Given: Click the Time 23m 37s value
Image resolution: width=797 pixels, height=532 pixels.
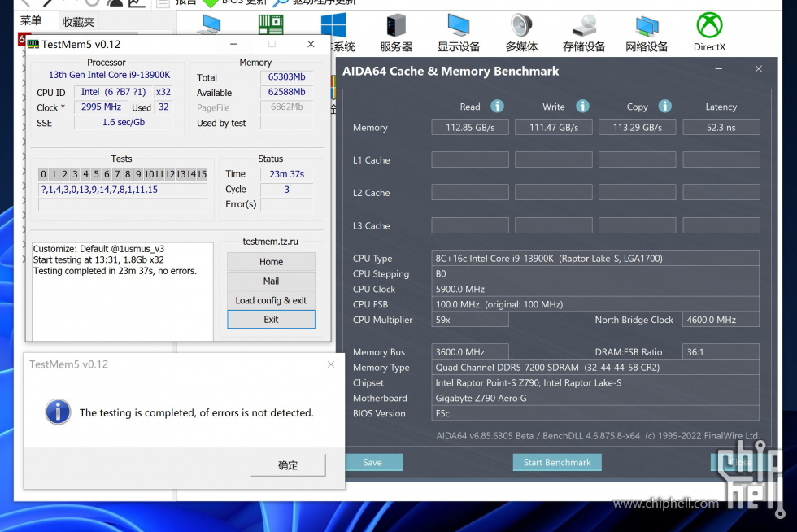Looking at the screenshot, I should coord(286,174).
